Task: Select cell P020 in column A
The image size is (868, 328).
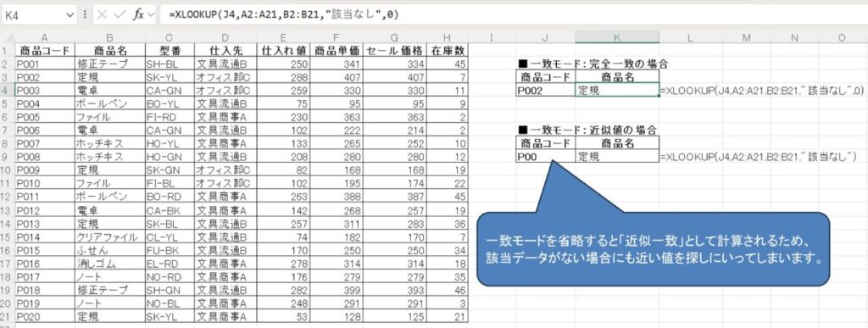Action: [x=44, y=316]
